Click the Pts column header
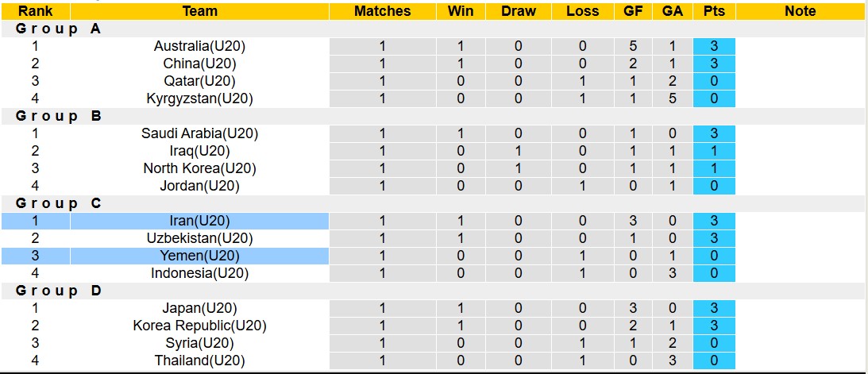The image size is (868, 374). click(x=714, y=11)
